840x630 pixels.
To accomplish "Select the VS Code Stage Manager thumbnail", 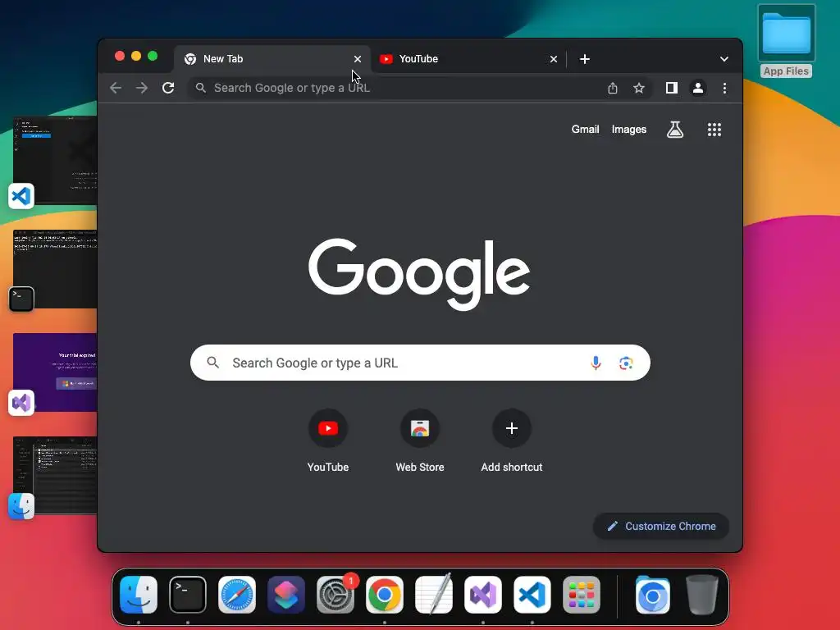I will tap(55, 160).
